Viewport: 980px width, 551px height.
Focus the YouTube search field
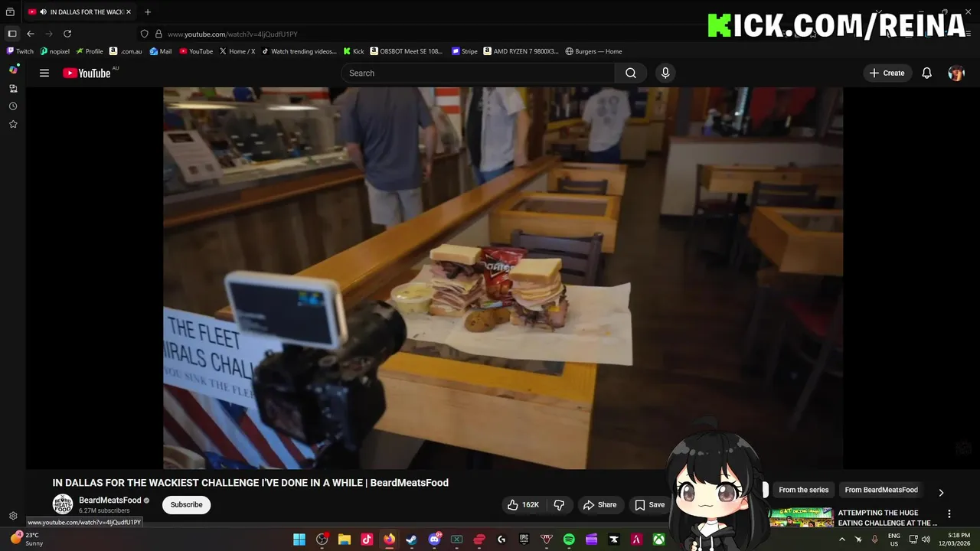tap(478, 73)
